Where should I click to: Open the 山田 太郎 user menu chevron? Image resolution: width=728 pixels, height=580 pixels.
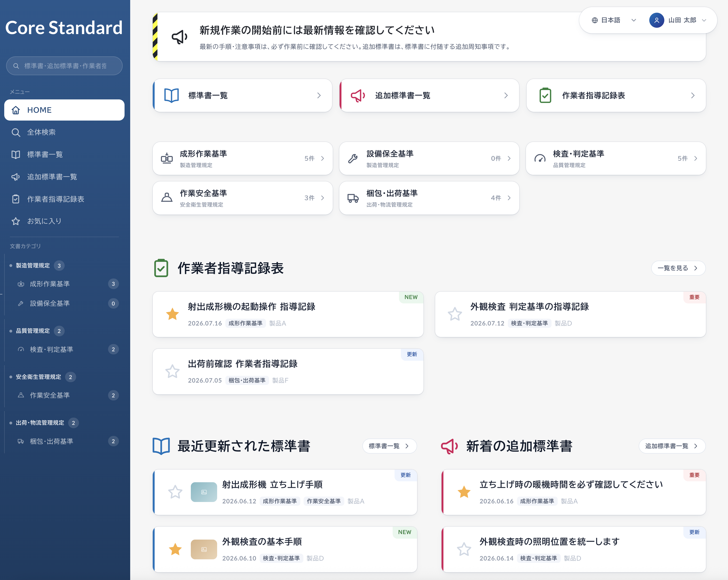click(x=704, y=20)
